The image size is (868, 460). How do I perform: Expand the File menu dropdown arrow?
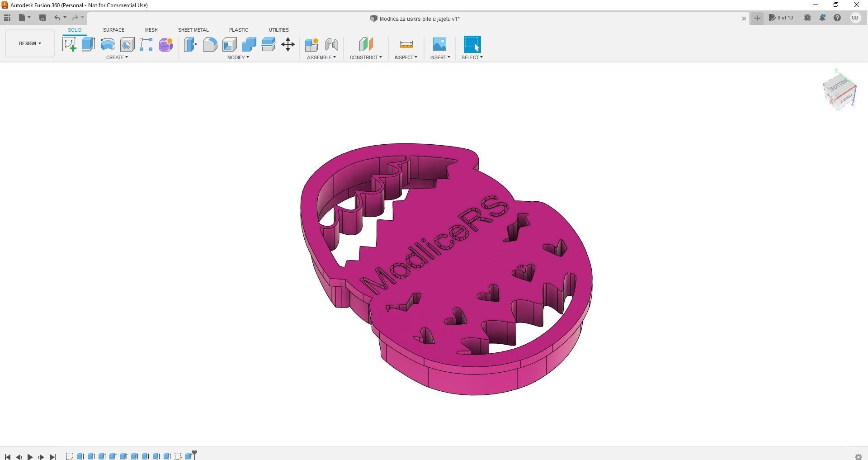coord(29,18)
